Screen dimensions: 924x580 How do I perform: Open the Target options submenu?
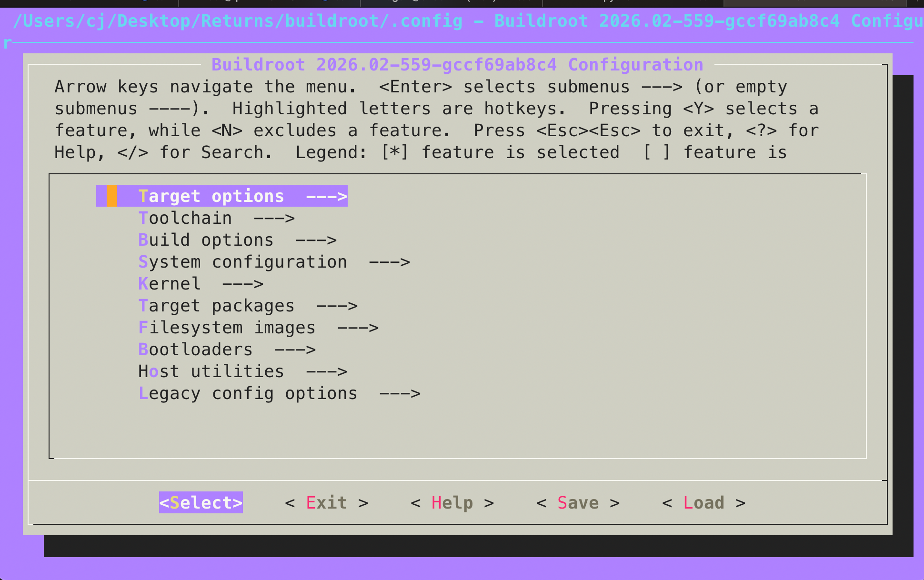(222, 196)
